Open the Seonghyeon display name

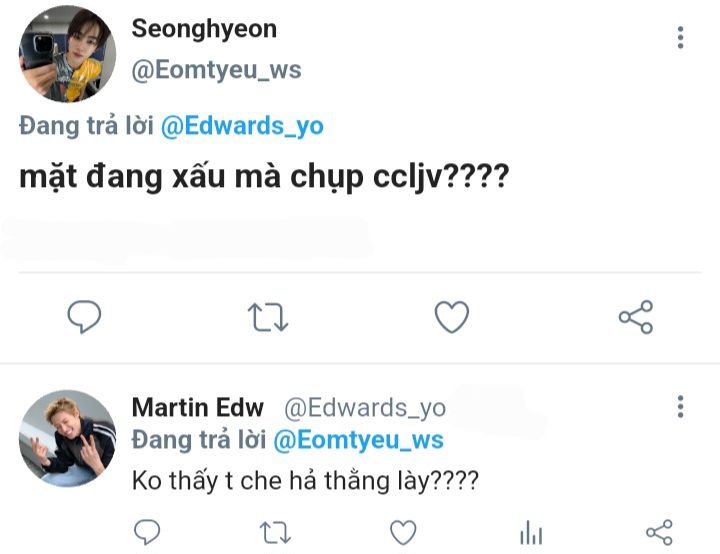204,29
